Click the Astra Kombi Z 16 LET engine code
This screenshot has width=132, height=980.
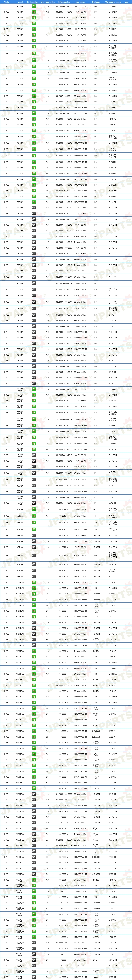tap(113, 426)
